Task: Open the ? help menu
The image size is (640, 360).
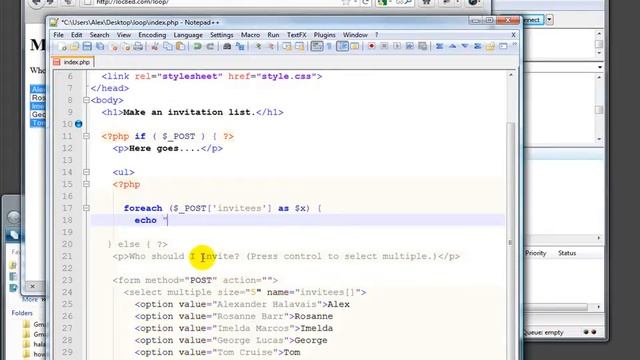Action: point(376,35)
